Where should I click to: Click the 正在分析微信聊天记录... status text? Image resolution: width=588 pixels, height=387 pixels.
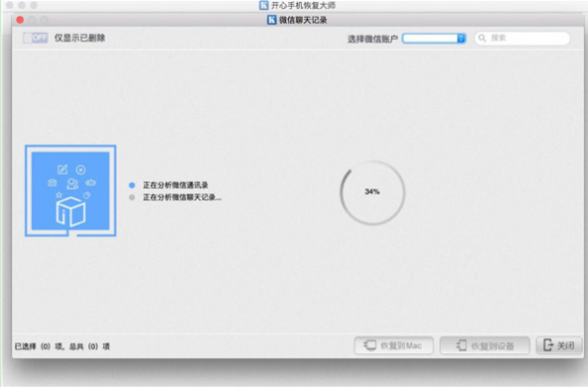pyautogui.click(x=182, y=197)
